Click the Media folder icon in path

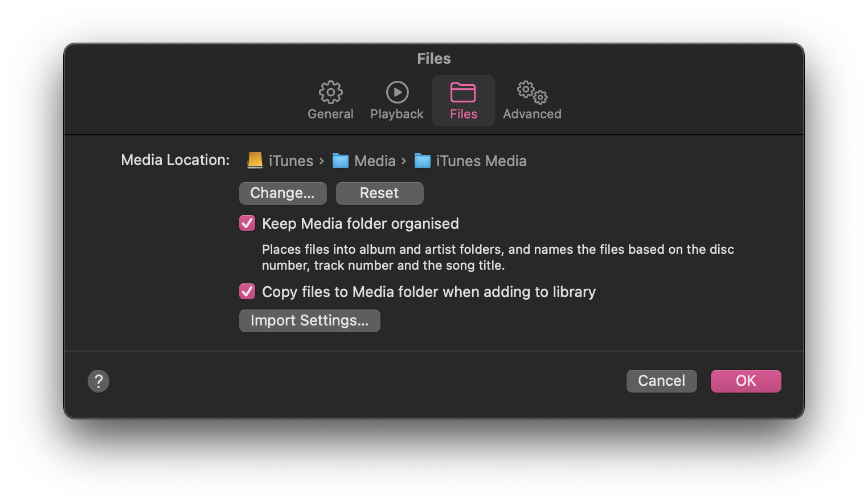341,161
